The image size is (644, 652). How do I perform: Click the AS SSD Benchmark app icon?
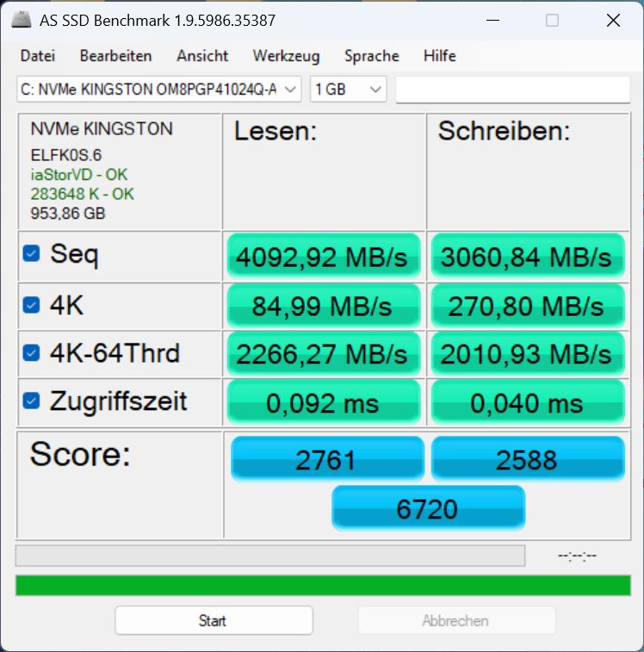tap(22, 20)
